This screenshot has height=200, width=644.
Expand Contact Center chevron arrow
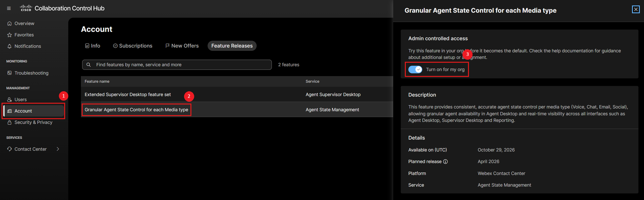click(x=58, y=149)
